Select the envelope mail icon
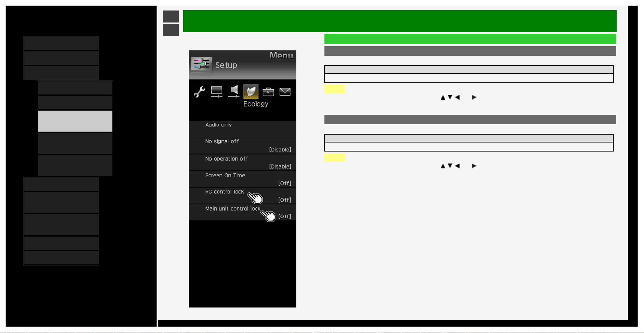Viewport: 644px width, 333px height. point(285,91)
